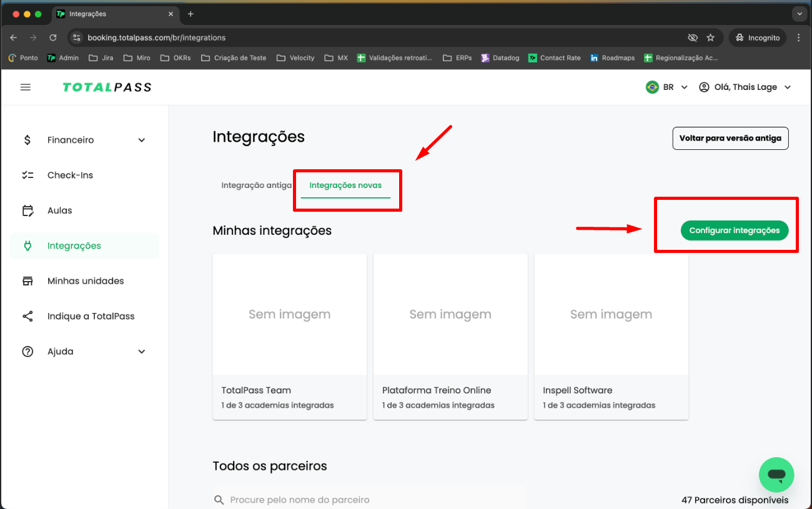Click the Financeiro dollar icon
The height and width of the screenshot is (509, 812).
(x=27, y=140)
